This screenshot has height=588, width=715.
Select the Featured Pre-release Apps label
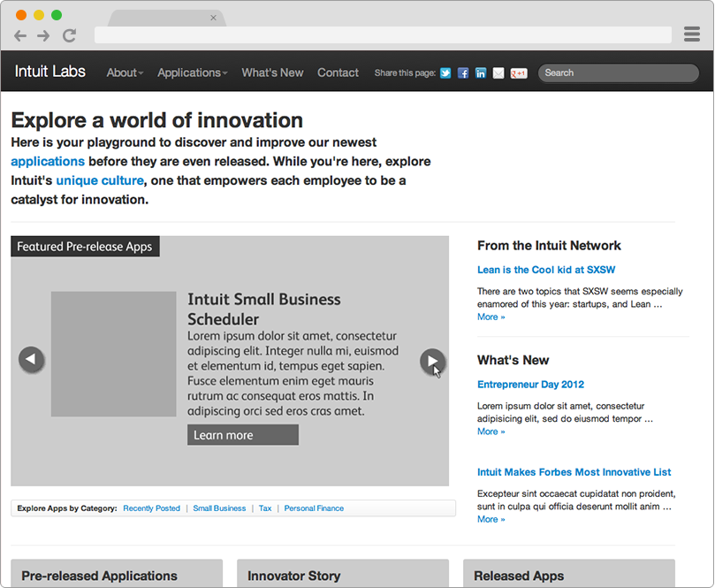tap(85, 247)
